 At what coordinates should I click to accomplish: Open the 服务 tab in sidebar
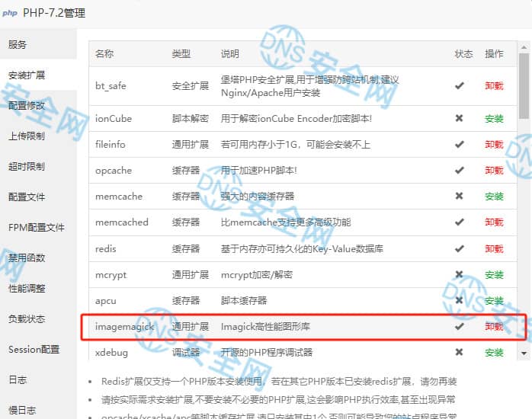coord(38,44)
